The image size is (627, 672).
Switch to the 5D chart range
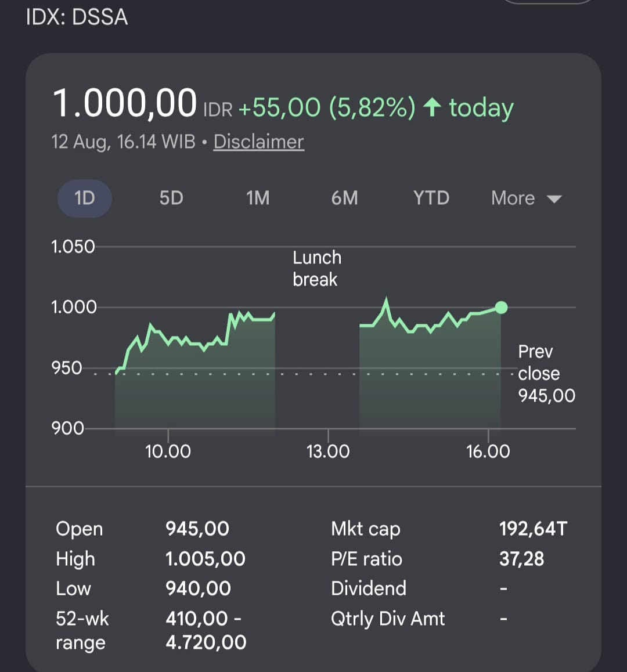[171, 198]
